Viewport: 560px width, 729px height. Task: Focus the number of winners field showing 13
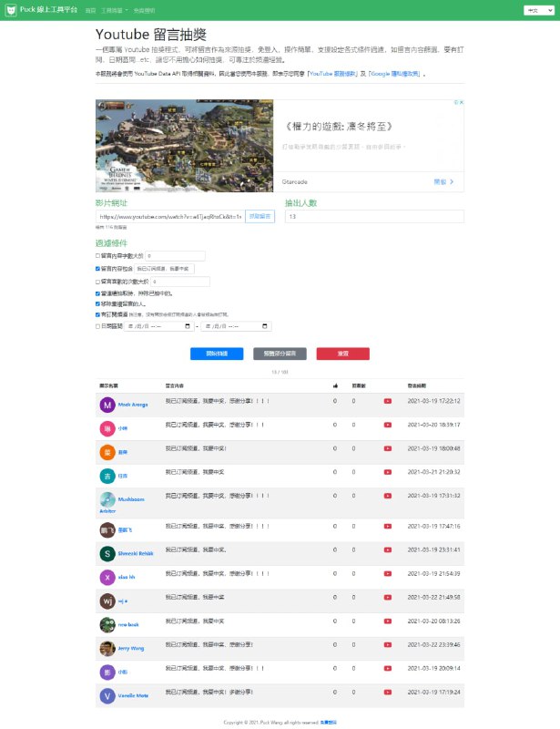click(374, 217)
